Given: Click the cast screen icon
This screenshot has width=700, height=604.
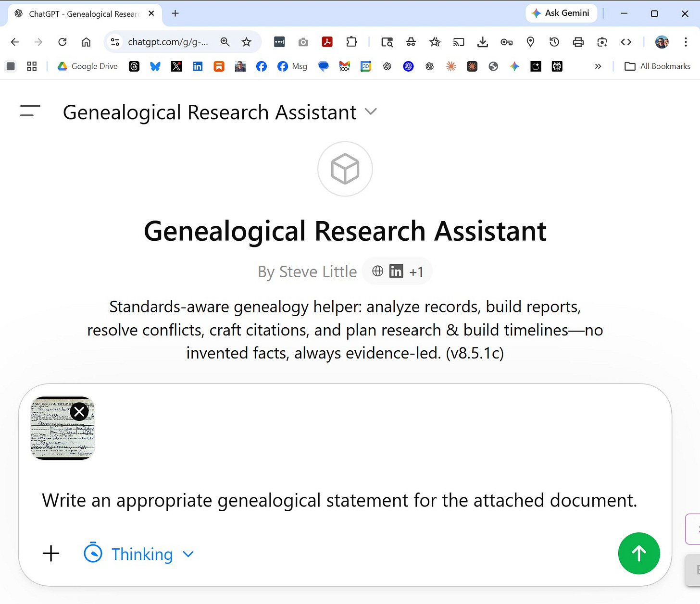Looking at the screenshot, I should [459, 42].
